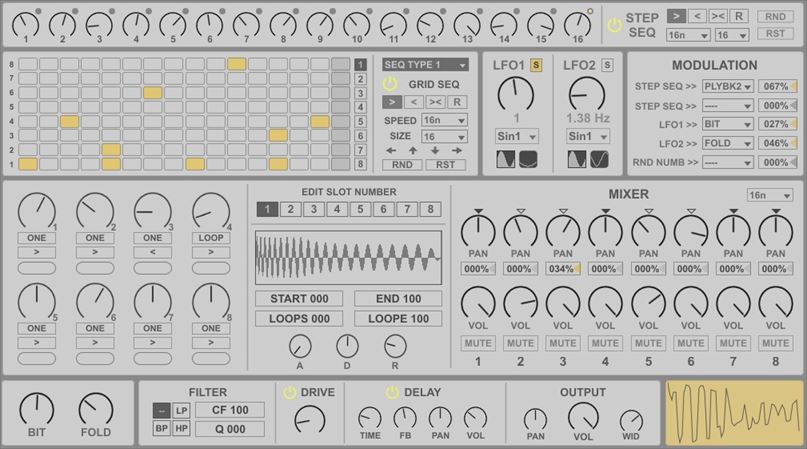Click LFO1 first waveform shape icon

(x=506, y=159)
